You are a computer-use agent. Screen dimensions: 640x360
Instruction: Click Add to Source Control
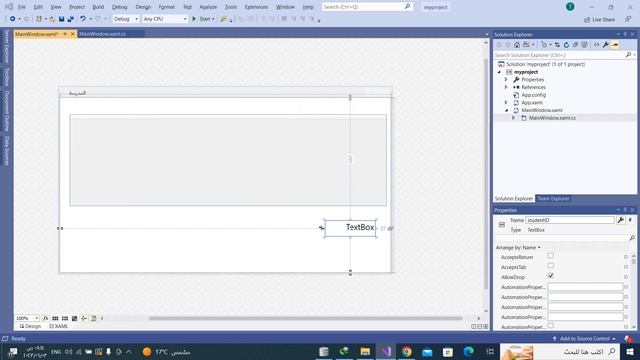[584, 338]
